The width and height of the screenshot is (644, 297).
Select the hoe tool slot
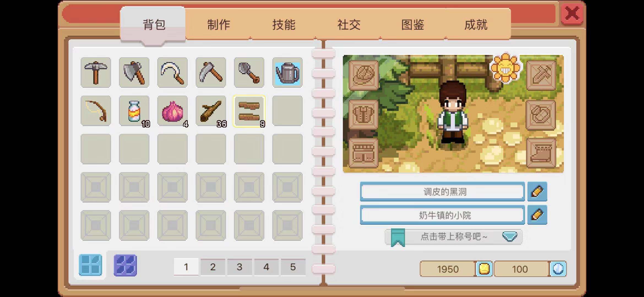coord(211,73)
